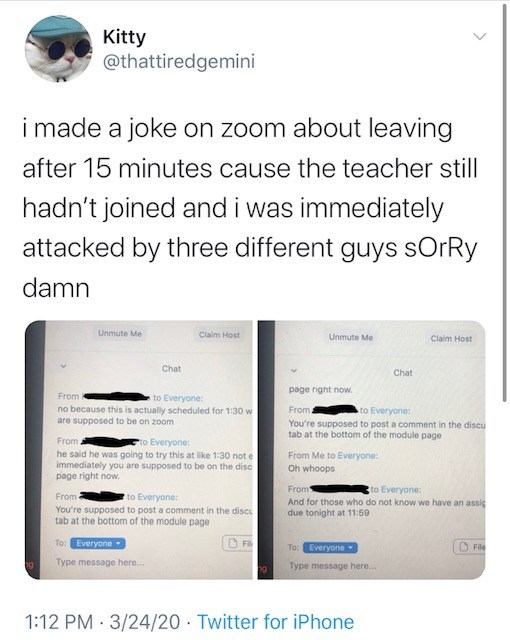Open the Kitty display name profile
This screenshot has width=510, height=640.
click(124, 37)
